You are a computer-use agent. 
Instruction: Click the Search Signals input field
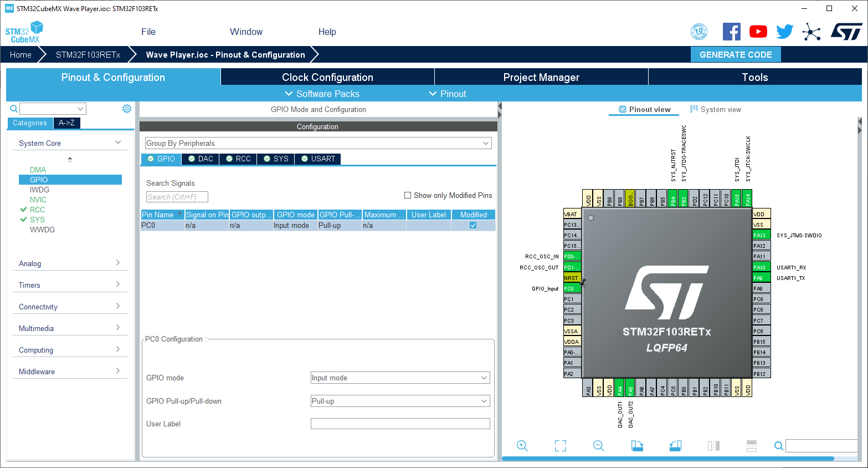[177, 197]
